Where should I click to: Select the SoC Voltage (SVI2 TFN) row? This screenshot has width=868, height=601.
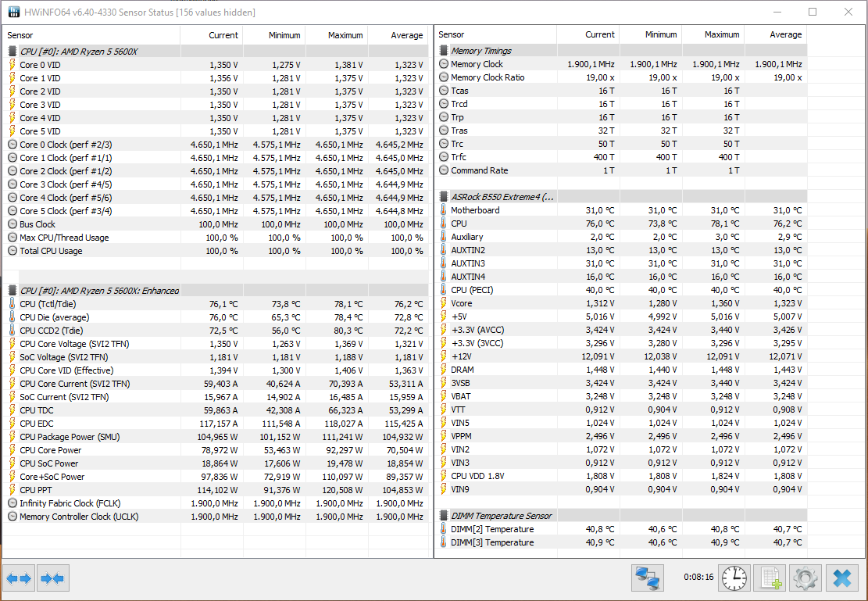pos(216,357)
